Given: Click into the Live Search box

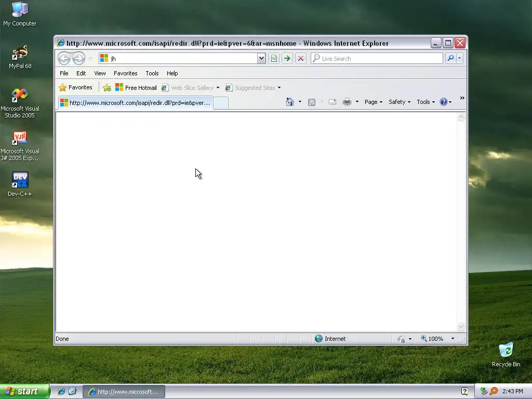Looking at the screenshot, I should pyautogui.click(x=377, y=58).
